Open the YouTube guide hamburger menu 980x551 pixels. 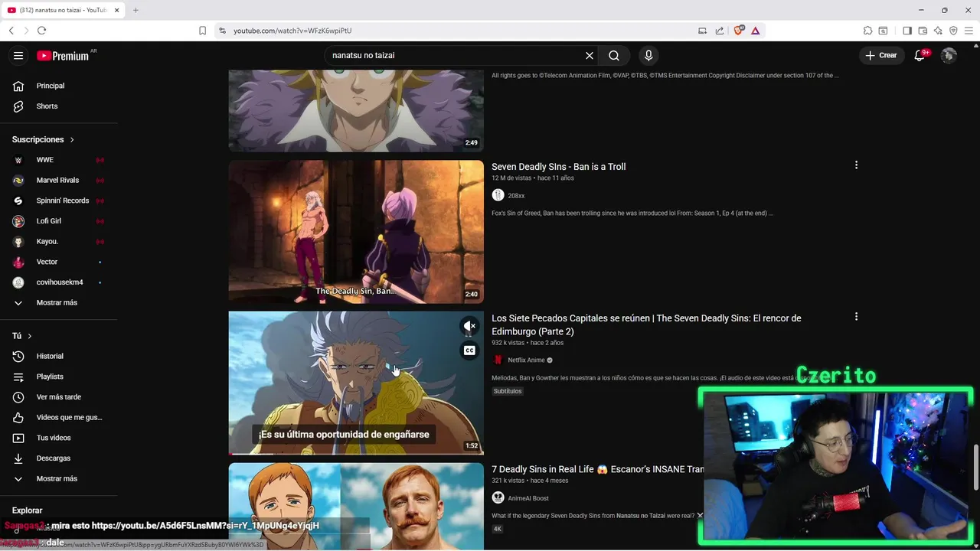click(18, 55)
